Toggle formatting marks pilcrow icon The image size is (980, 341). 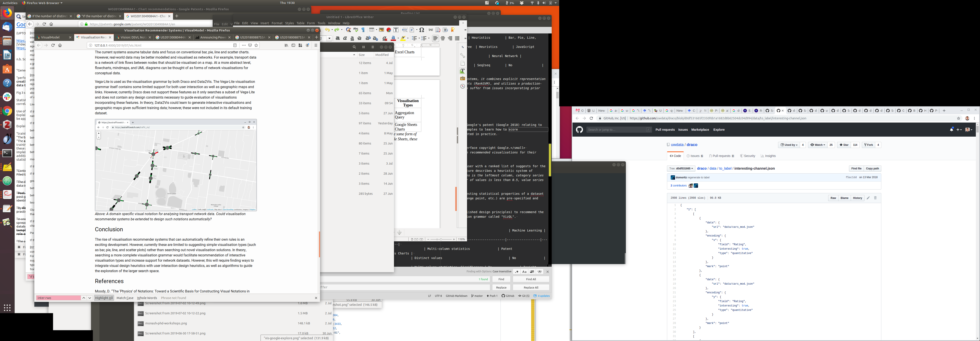tap(363, 30)
